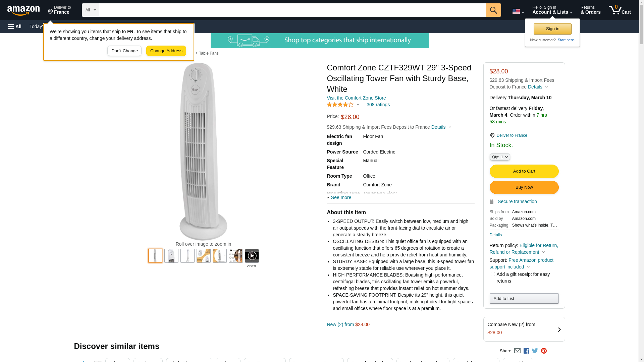Open the search category All dropdown
Screen dimensions: 644x362
tap(91, 10)
